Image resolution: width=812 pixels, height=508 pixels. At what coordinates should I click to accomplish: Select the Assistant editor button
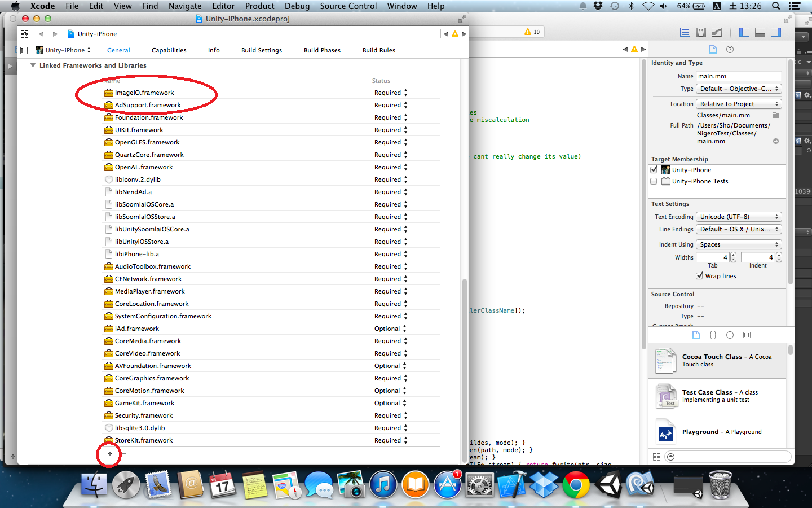[701, 32]
